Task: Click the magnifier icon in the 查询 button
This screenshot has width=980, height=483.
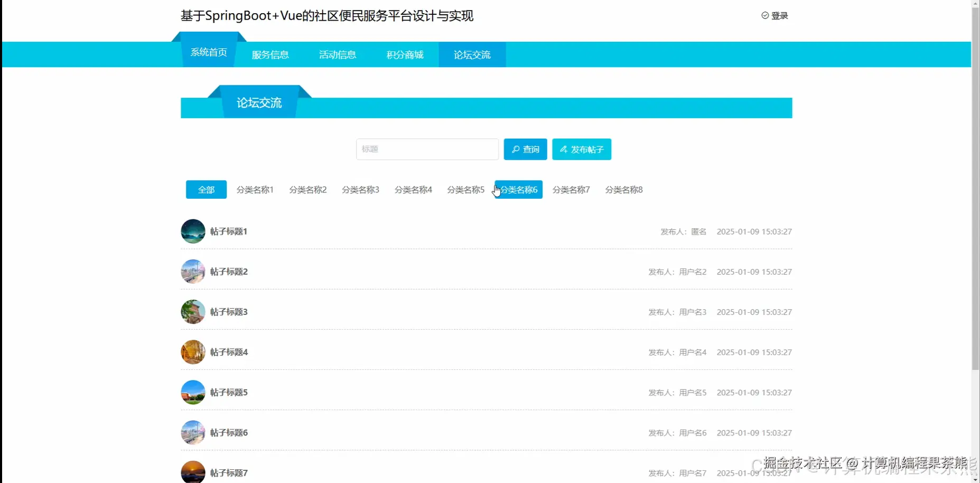Action: point(516,150)
